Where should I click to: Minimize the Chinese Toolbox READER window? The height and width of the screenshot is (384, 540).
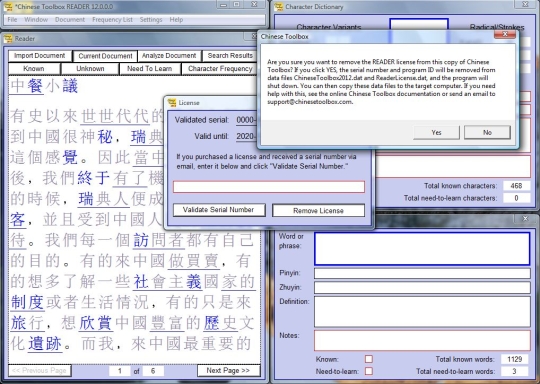coord(224,4)
